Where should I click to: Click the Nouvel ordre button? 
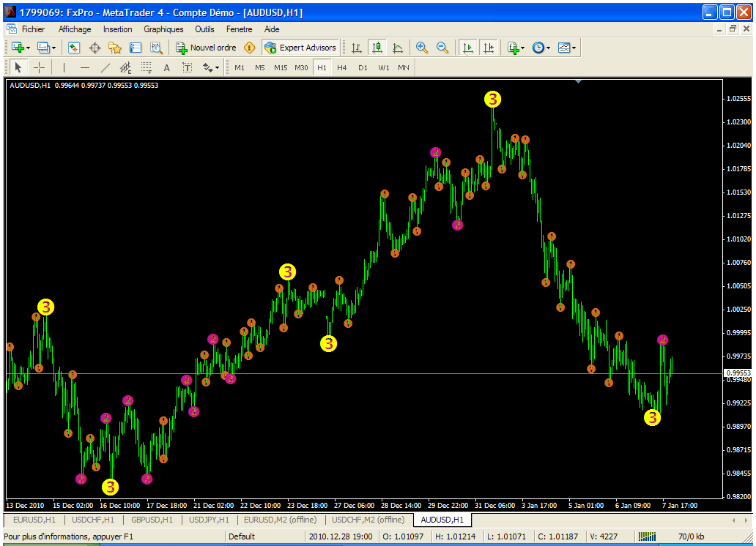pos(205,48)
